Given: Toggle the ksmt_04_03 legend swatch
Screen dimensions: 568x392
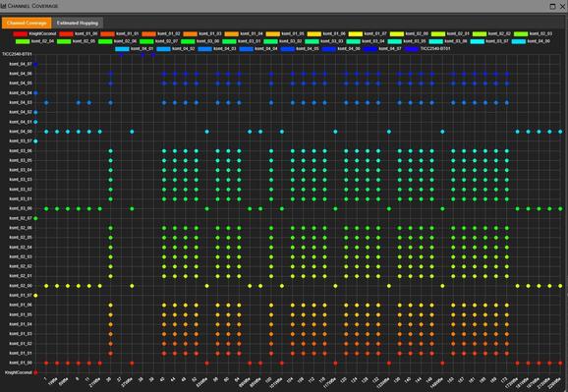Looking at the screenshot, I should [204, 48].
